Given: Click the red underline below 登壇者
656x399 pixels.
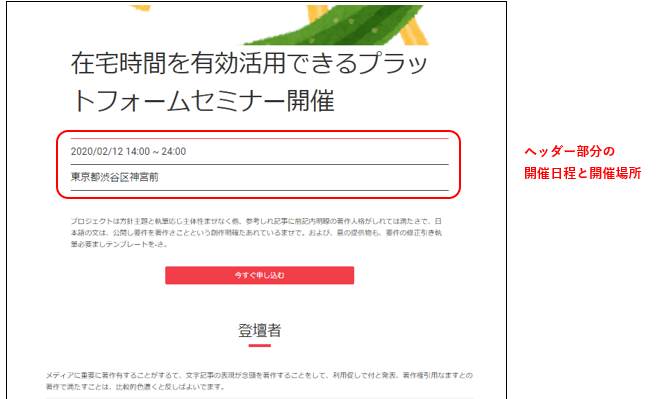Looking at the screenshot, I should point(259,345).
